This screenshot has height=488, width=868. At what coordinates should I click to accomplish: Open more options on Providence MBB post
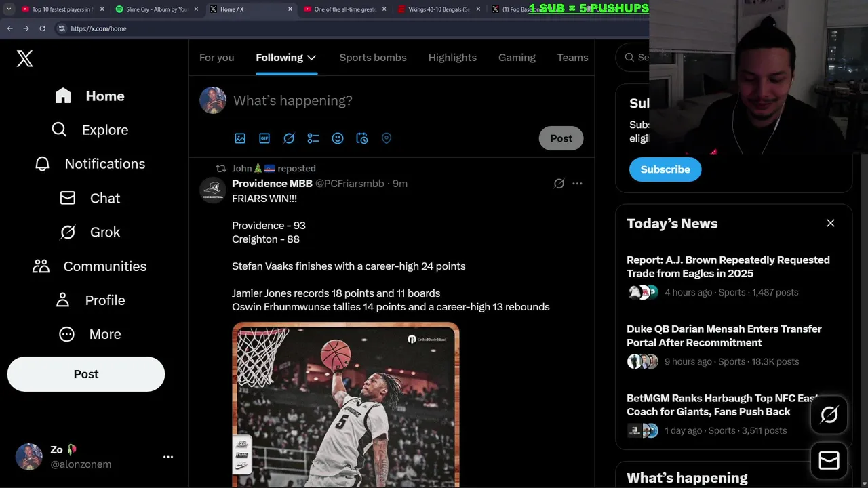[x=577, y=184]
